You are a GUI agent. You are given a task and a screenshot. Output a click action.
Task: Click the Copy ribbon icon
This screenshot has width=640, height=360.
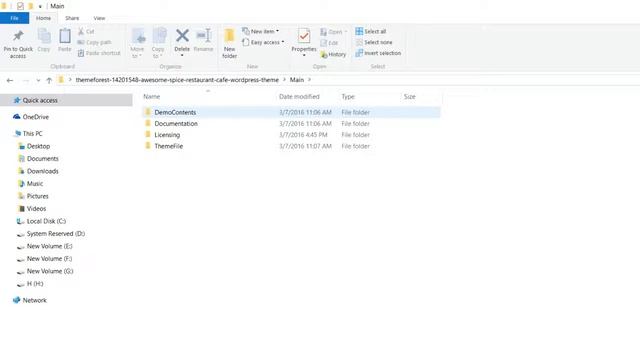(x=44, y=36)
